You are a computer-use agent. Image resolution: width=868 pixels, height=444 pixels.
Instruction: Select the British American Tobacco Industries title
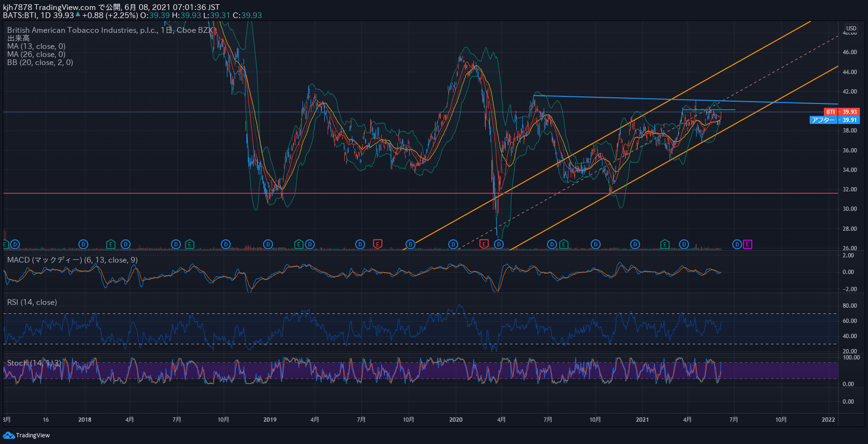point(110,30)
